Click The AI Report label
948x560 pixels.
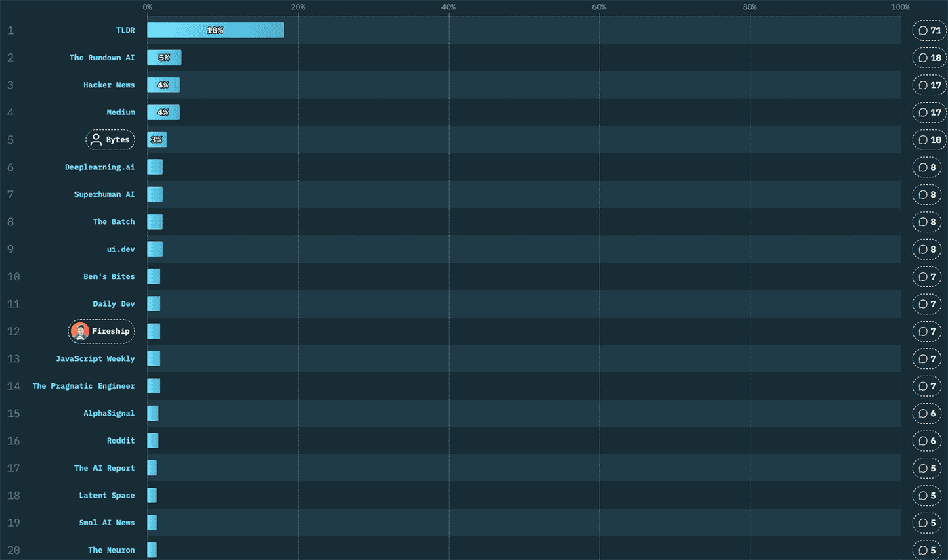tap(104, 468)
